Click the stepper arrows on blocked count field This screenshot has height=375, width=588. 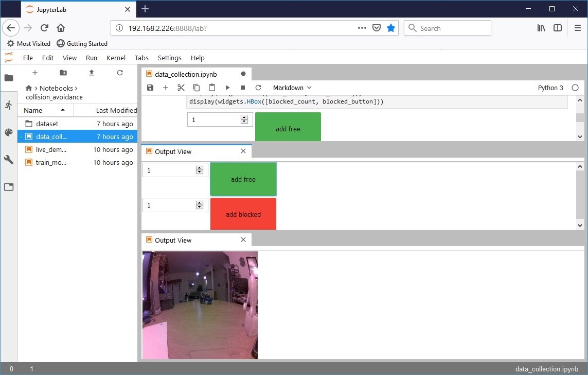[x=200, y=205]
